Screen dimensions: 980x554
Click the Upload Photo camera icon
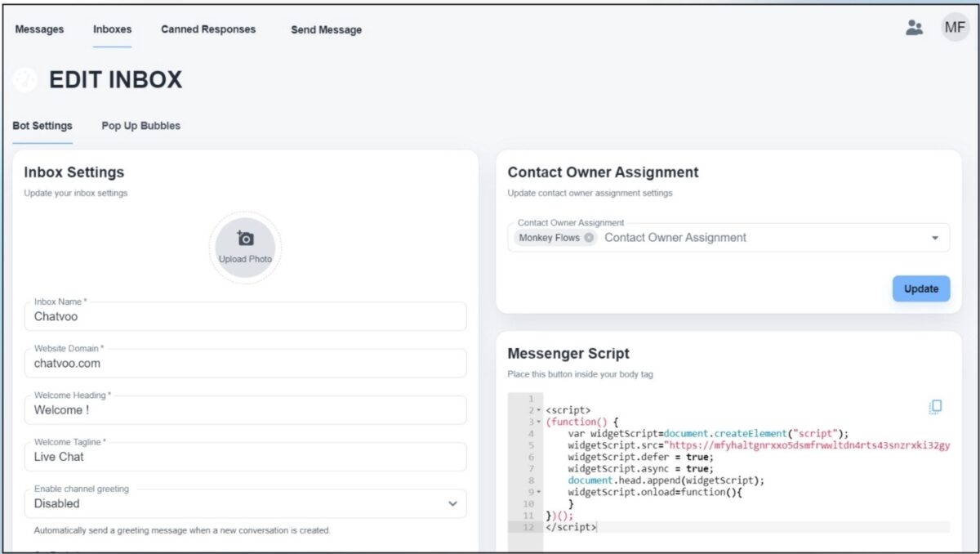pos(245,237)
